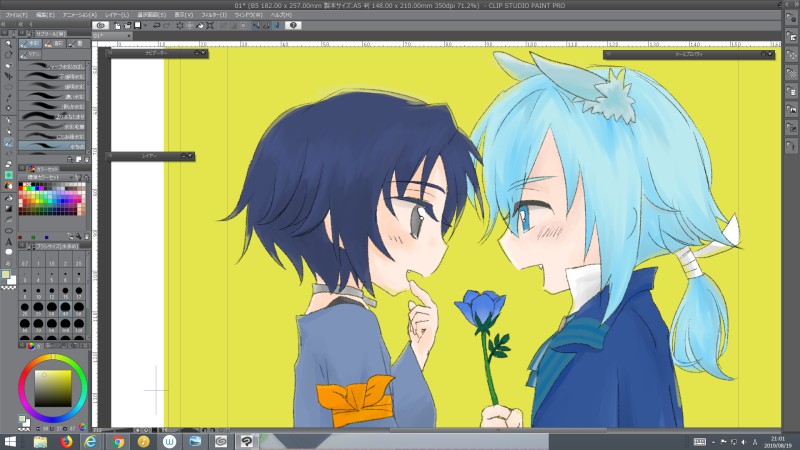Open the save icon dropdown arrow
This screenshot has width=800, height=450.
tap(145, 25)
